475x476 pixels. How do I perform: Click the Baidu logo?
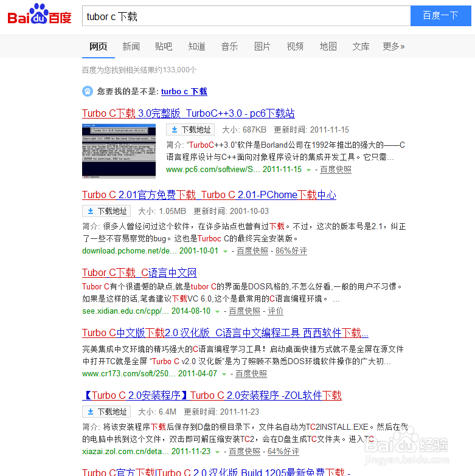pos(40,14)
